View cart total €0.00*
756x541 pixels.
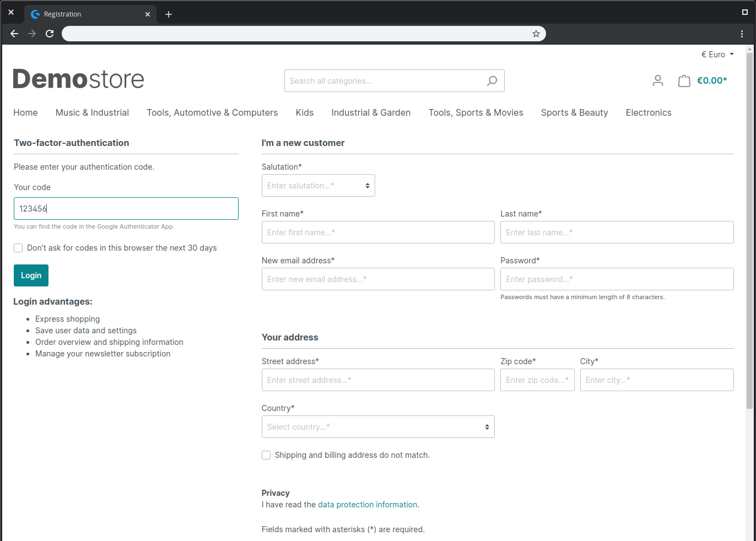click(712, 80)
